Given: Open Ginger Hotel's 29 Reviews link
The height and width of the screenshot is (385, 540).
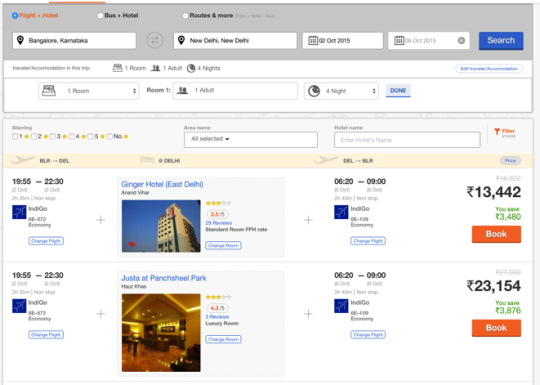Looking at the screenshot, I should click(x=219, y=223).
